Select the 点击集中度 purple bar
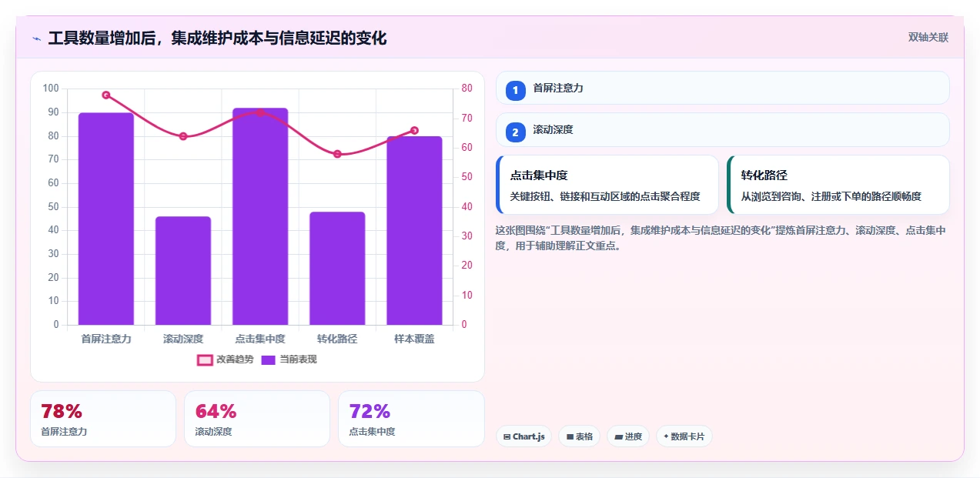 tap(260, 216)
